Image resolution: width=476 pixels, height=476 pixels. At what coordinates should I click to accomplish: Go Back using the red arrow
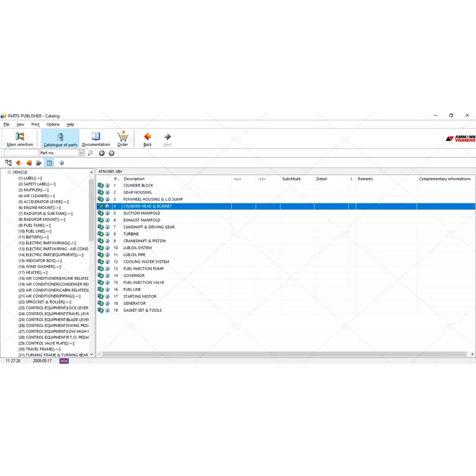(x=148, y=138)
